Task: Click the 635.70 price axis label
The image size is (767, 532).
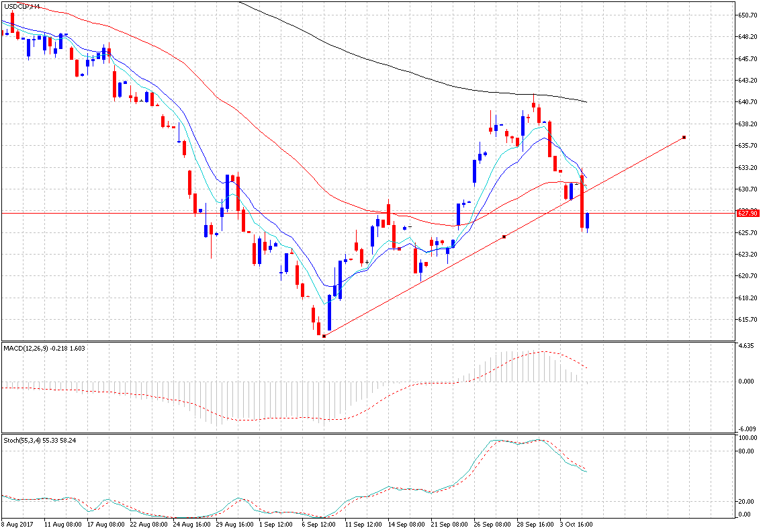Action: (748, 145)
